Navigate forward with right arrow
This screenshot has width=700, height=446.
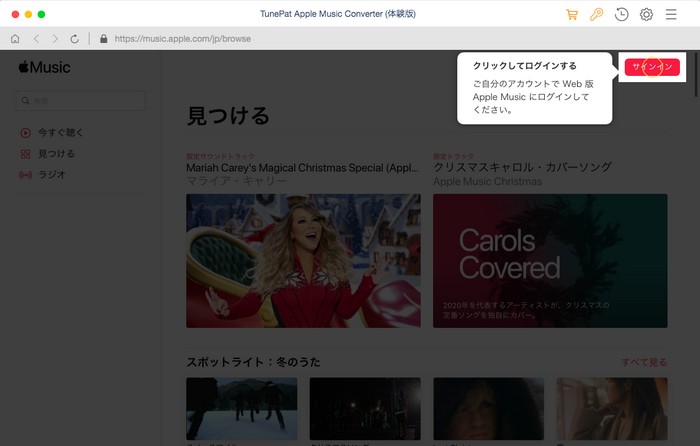55,39
